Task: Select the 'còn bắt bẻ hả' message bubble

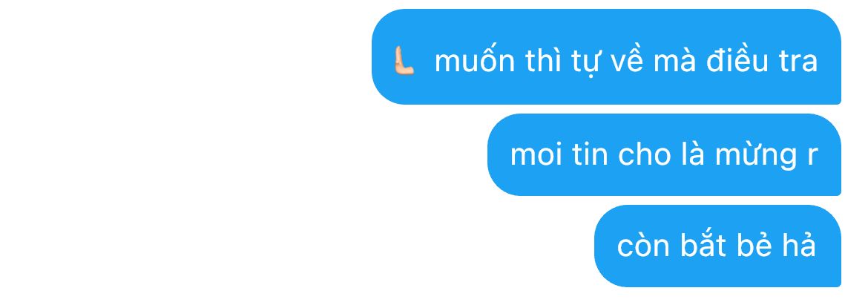Action: tap(717, 246)
